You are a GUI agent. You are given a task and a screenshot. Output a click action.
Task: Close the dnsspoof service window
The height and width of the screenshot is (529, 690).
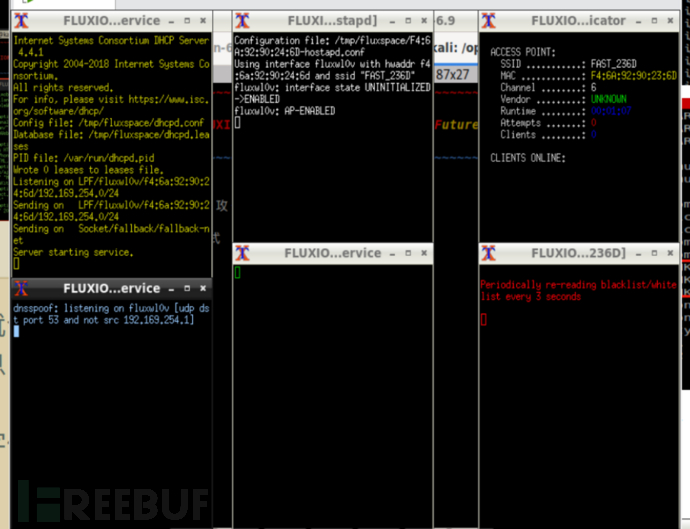pyautogui.click(x=203, y=288)
